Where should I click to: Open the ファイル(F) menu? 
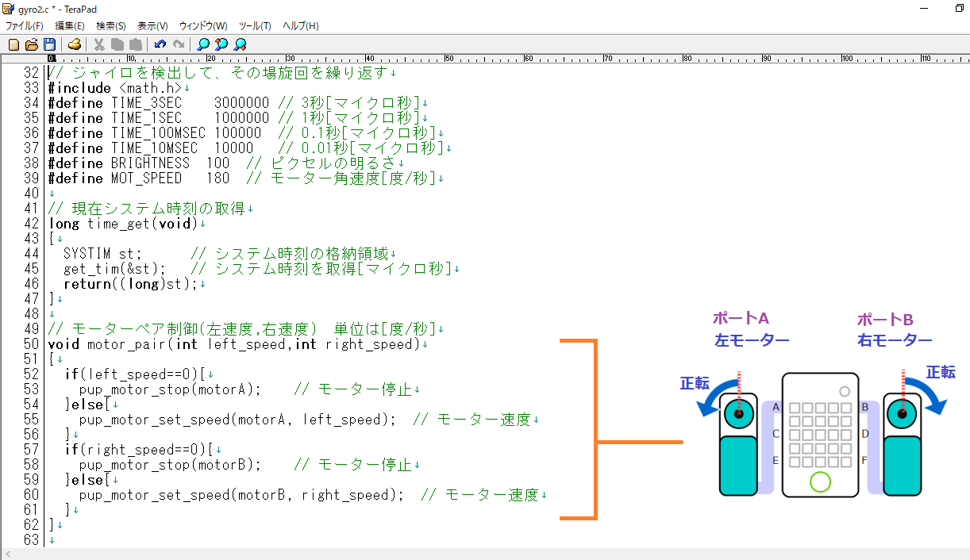25,26
